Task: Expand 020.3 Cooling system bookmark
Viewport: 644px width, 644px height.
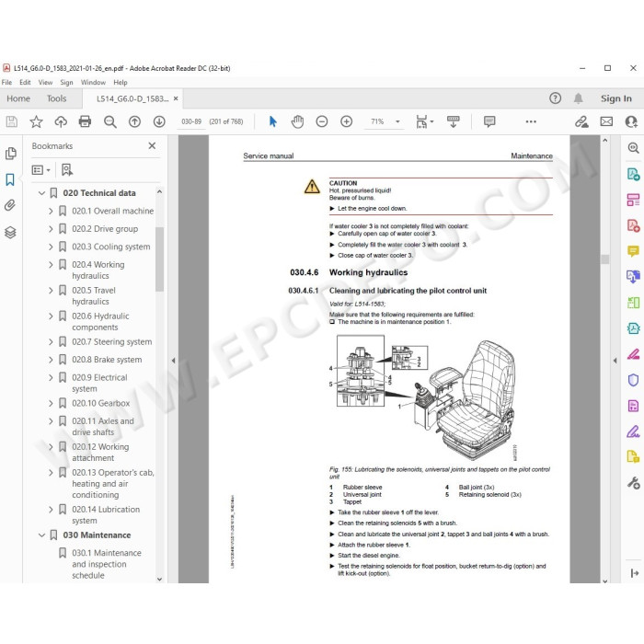Action: click(x=51, y=247)
